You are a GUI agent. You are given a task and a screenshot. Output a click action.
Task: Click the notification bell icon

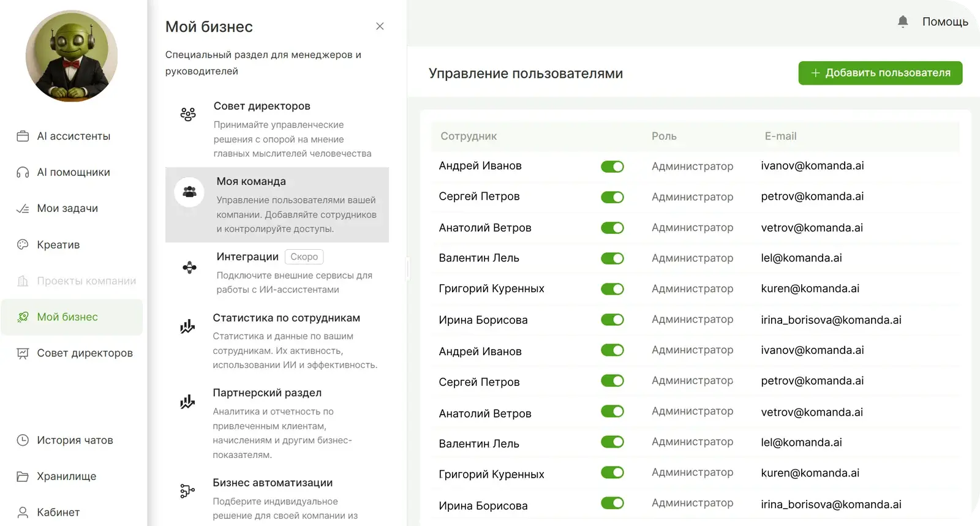point(903,21)
